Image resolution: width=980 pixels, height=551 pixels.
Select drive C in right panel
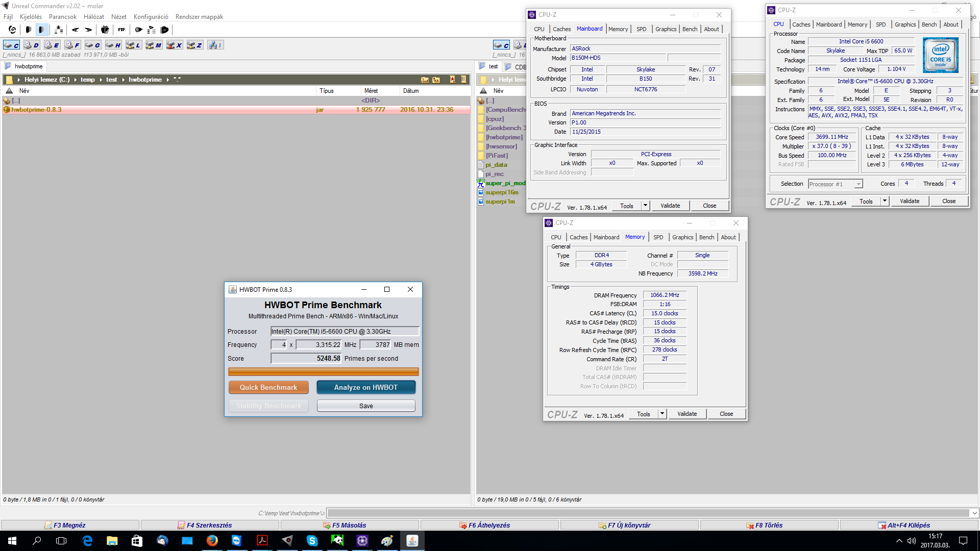(501, 45)
